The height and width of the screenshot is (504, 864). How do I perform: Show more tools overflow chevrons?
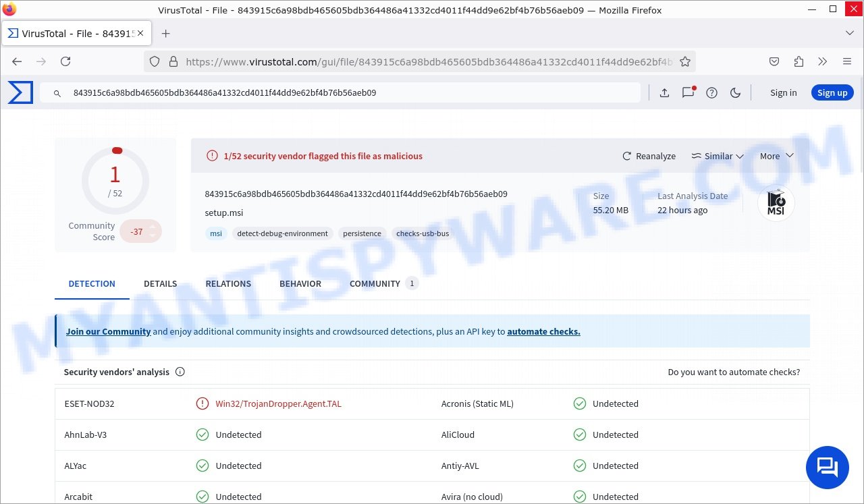tap(822, 61)
